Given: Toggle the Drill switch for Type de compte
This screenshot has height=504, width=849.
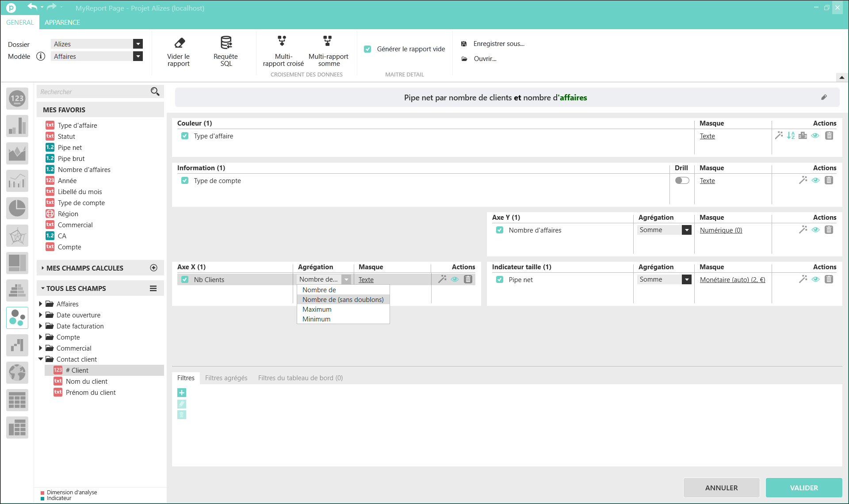Looking at the screenshot, I should click(x=682, y=180).
